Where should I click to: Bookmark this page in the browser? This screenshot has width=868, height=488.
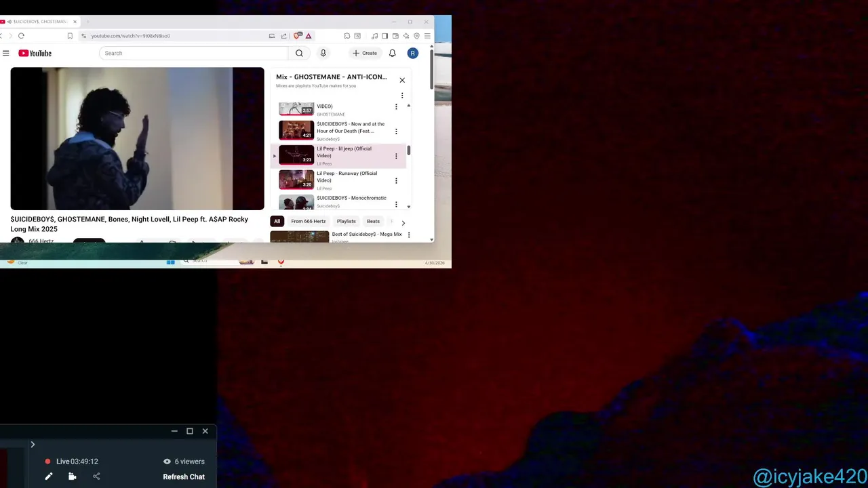70,36
